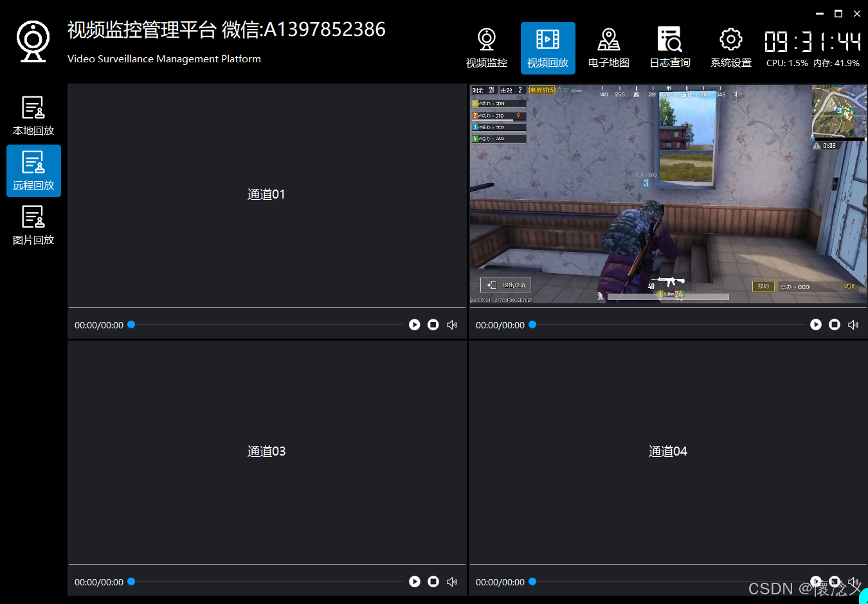Click the webcam logo icon

click(33, 42)
